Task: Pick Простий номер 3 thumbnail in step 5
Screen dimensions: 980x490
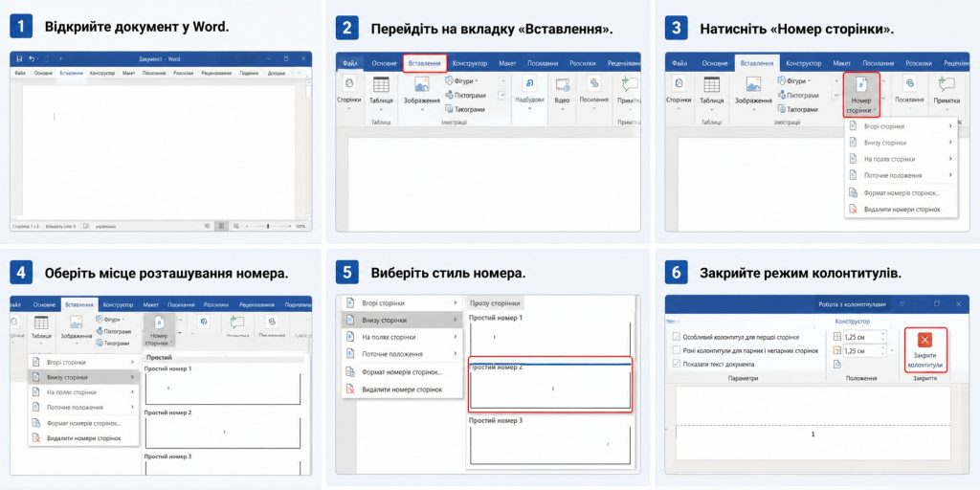Action: (x=550, y=444)
